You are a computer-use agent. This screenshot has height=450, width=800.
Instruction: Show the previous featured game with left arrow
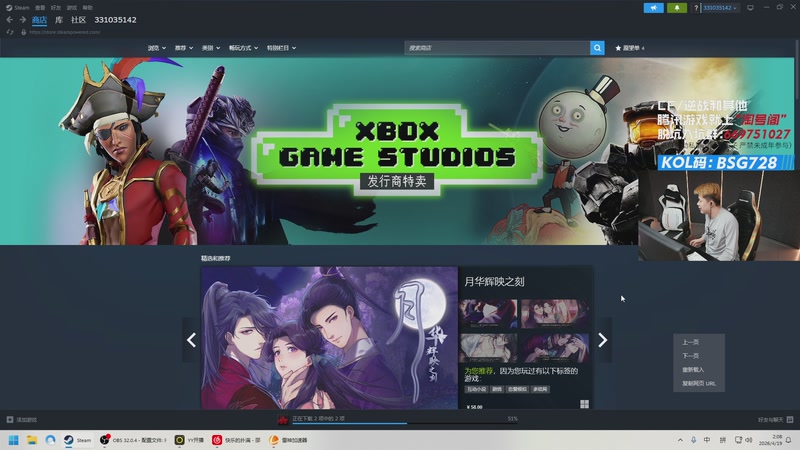tap(191, 340)
